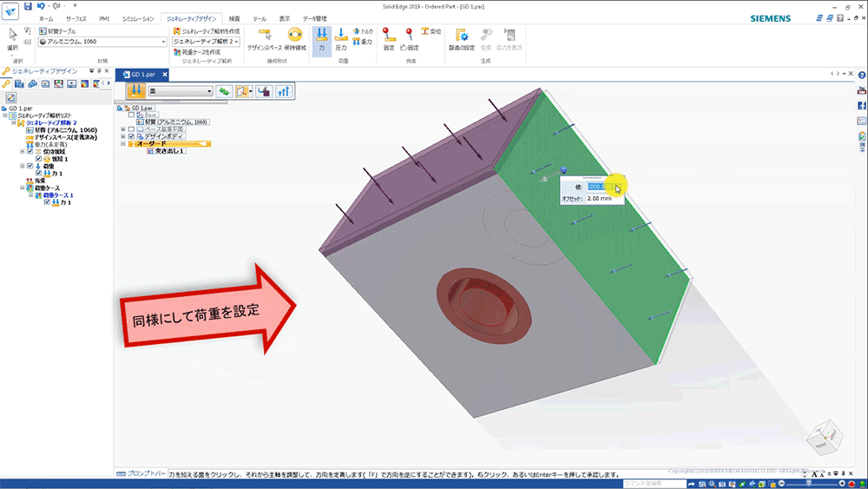Open the シミュレーション ribbon tab
This screenshot has height=489, width=868.
point(138,19)
